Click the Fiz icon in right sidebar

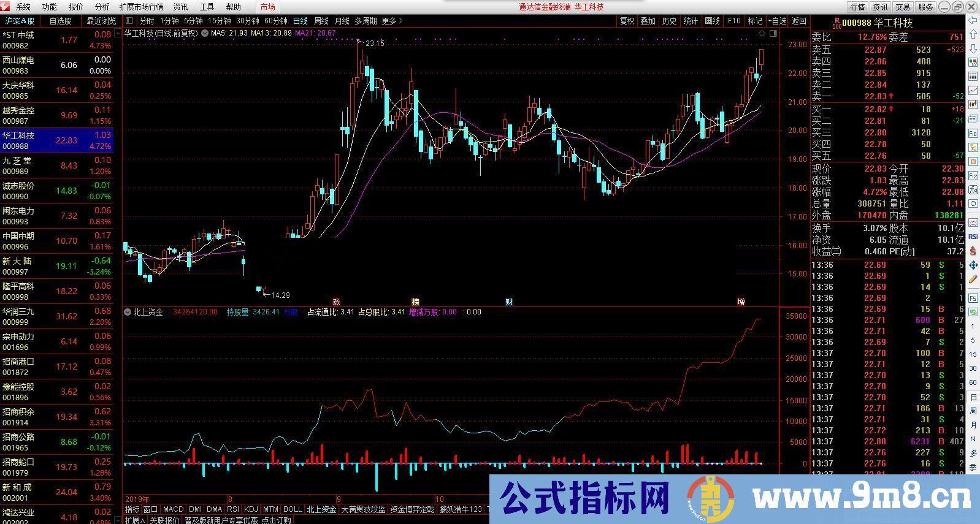[973, 175]
